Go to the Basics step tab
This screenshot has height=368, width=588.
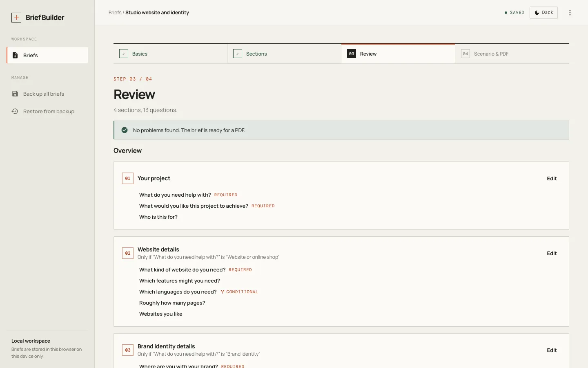170,54
